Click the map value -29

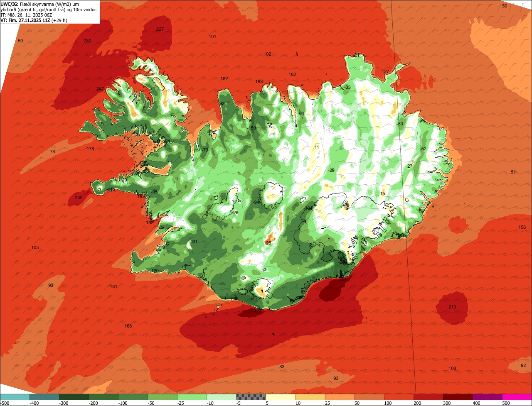(331, 170)
